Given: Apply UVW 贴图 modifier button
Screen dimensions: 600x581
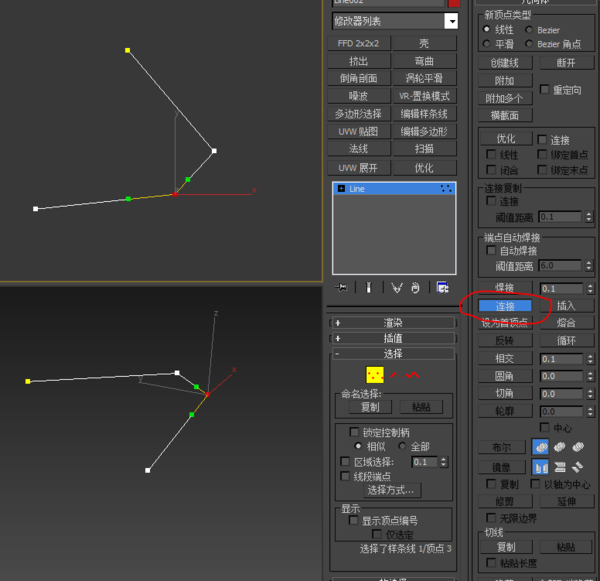Looking at the screenshot, I should tap(359, 131).
